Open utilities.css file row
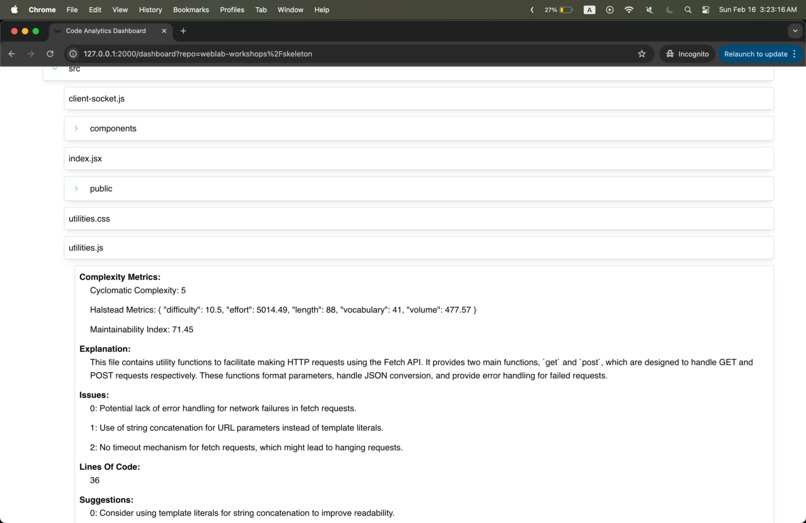 (418, 219)
